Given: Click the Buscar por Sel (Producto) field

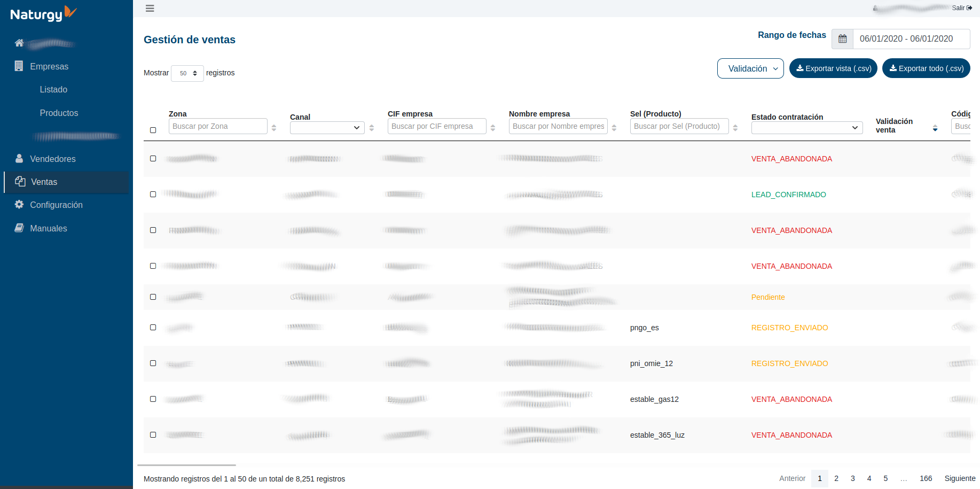Looking at the screenshot, I should coord(679,126).
